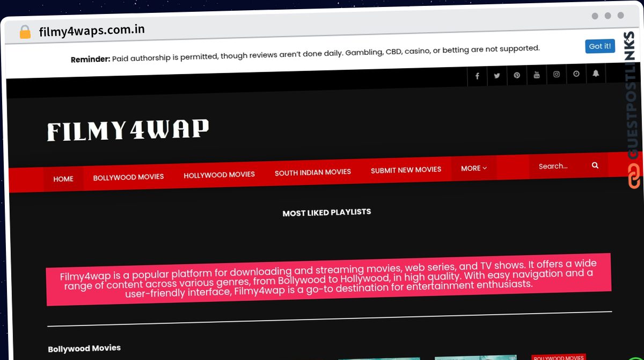Click the notification bell icon
The width and height of the screenshot is (644, 360).
(596, 73)
